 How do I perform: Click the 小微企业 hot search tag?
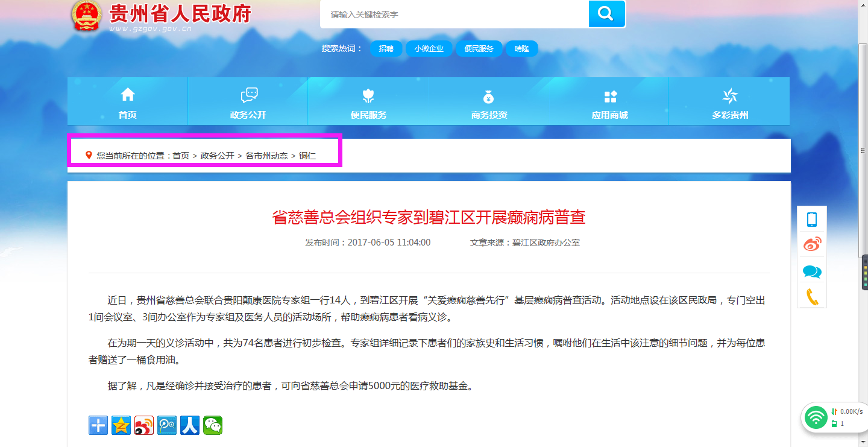429,49
